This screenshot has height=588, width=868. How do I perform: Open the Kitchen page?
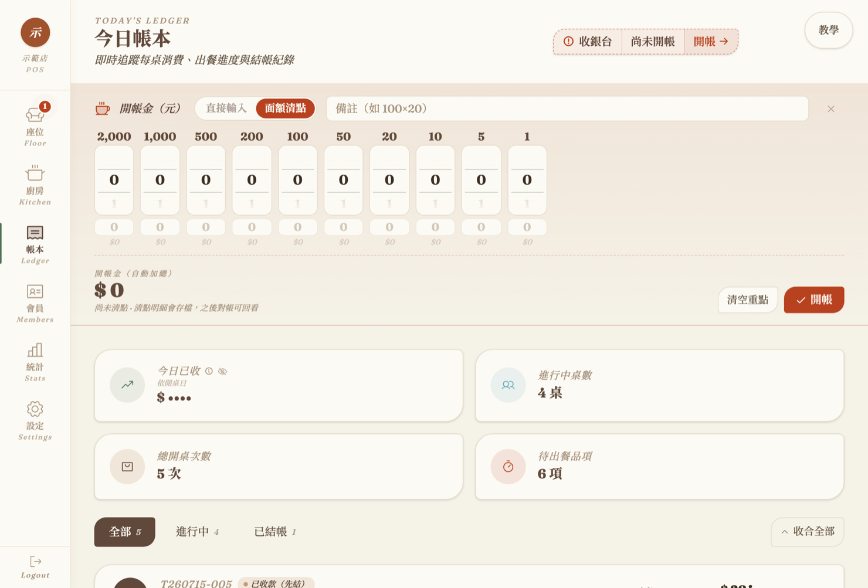[35, 185]
